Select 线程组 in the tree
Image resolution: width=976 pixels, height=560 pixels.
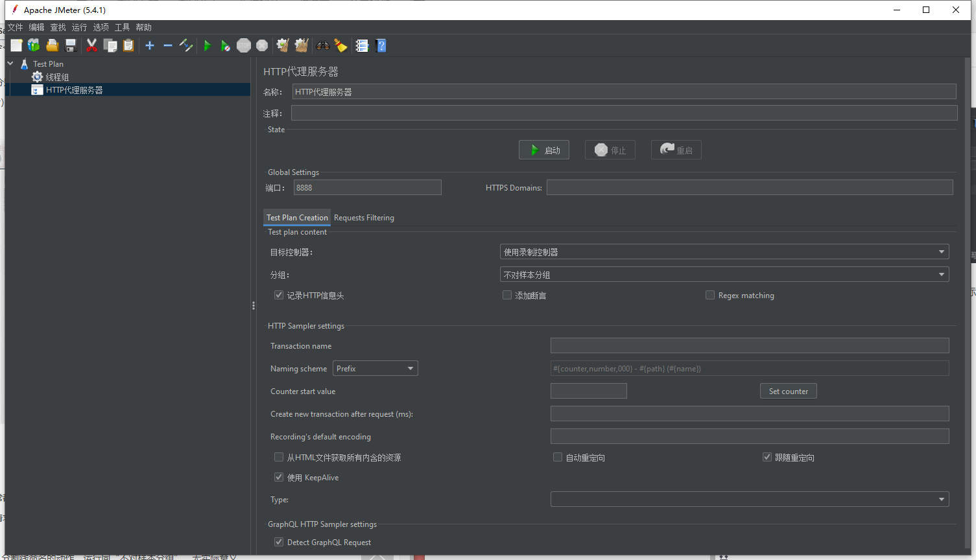pyautogui.click(x=57, y=76)
